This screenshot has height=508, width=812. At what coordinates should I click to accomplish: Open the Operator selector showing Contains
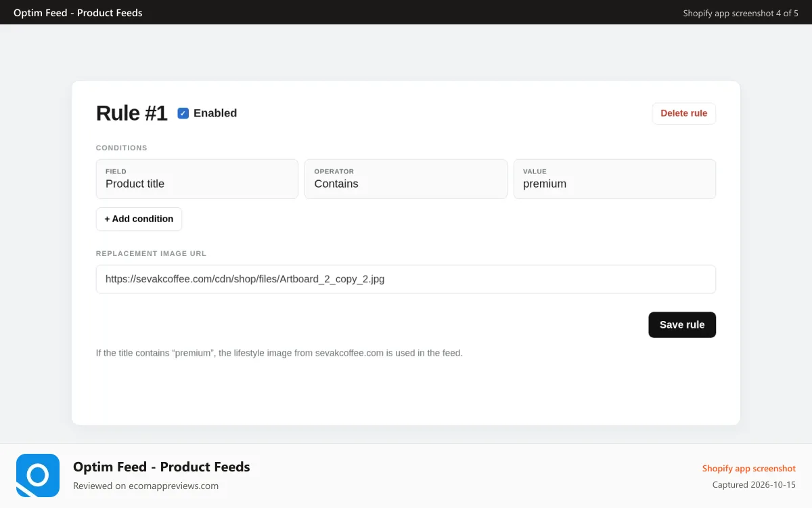pos(406,179)
